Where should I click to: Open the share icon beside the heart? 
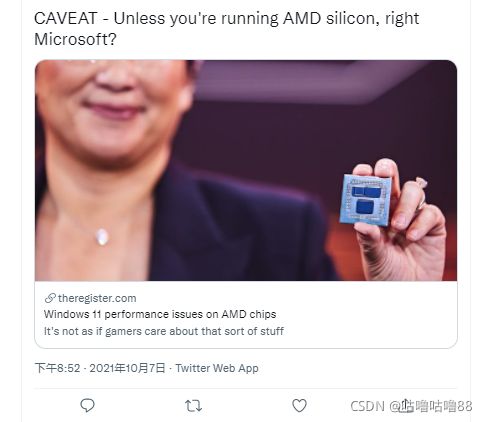point(405,405)
